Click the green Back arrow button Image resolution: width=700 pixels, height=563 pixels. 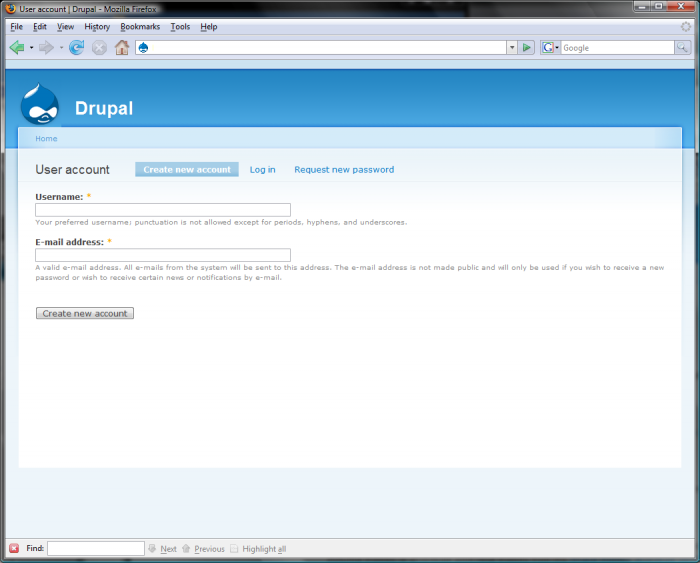(17, 47)
